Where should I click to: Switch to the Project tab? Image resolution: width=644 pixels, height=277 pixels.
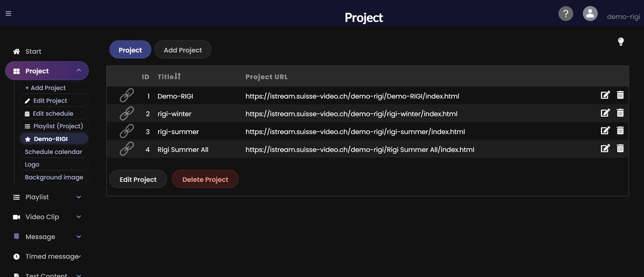click(130, 50)
